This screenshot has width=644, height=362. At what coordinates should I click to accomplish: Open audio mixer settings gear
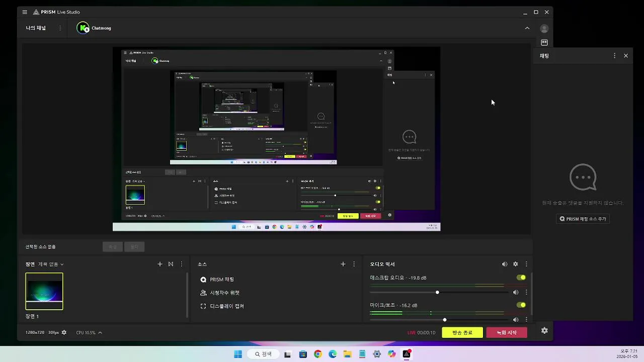tap(516, 264)
